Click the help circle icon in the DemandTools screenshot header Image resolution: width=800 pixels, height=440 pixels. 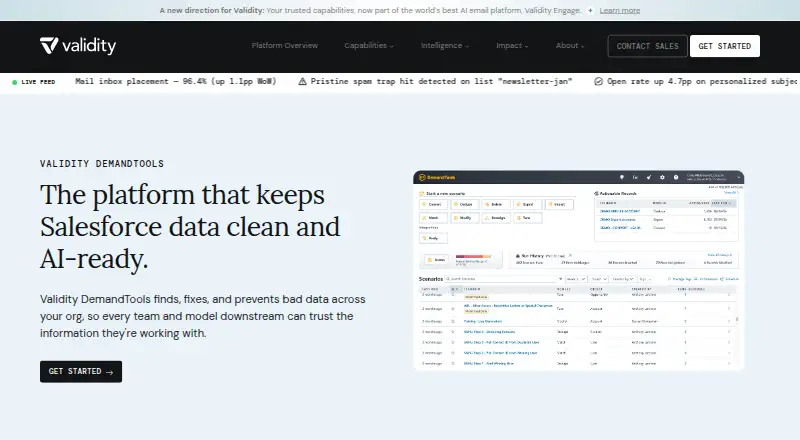(x=676, y=177)
